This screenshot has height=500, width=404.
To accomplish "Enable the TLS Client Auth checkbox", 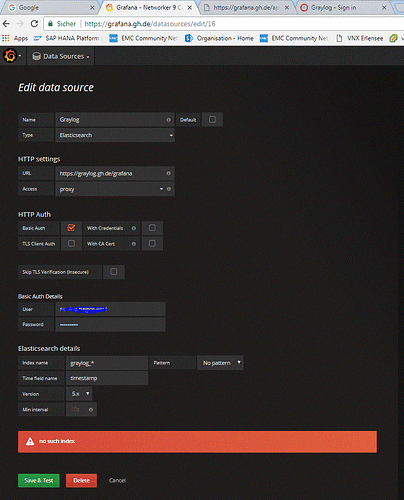I will point(71,243).
